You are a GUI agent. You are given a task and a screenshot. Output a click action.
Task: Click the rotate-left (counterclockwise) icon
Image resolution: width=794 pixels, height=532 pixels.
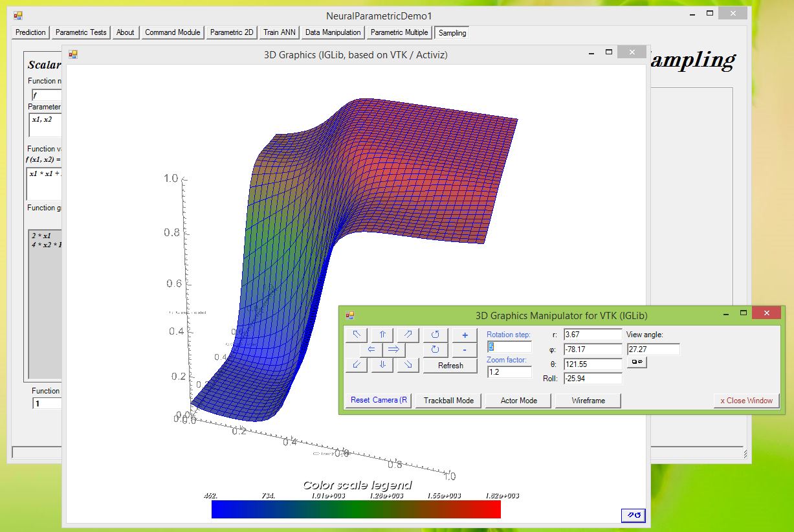pyautogui.click(x=435, y=335)
